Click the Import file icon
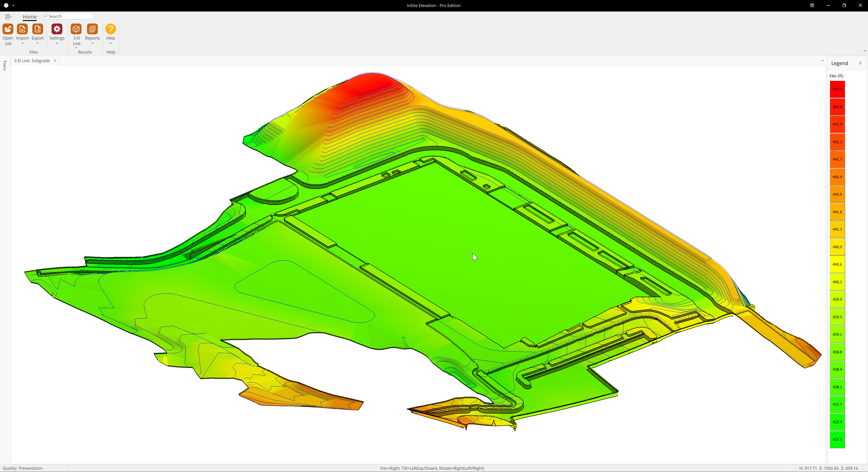 22,29
